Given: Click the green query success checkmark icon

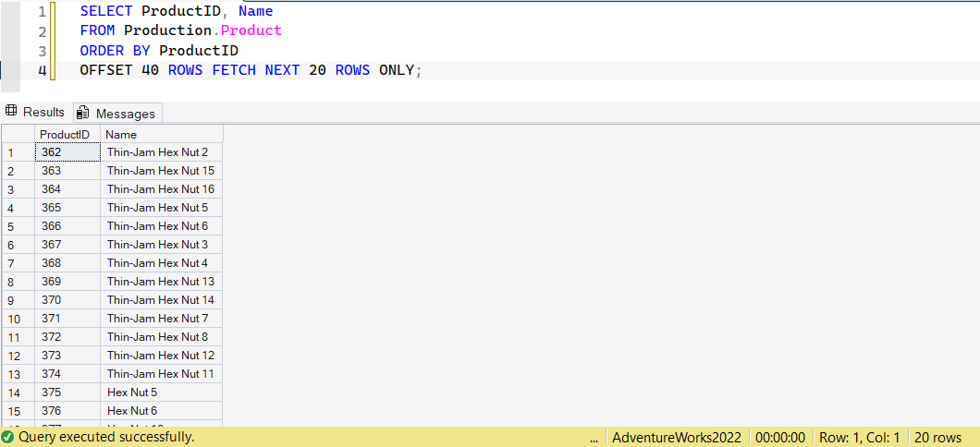Looking at the screenshot, I should (x=7, y=437).
